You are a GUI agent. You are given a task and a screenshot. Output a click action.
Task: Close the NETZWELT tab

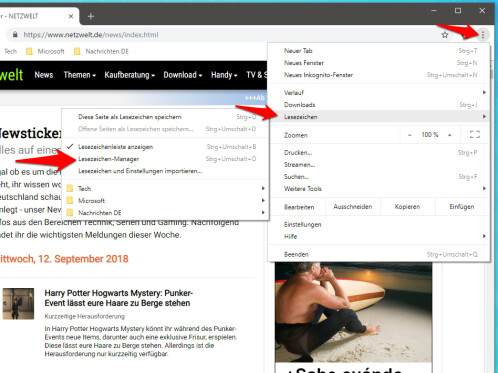(71, 16)
